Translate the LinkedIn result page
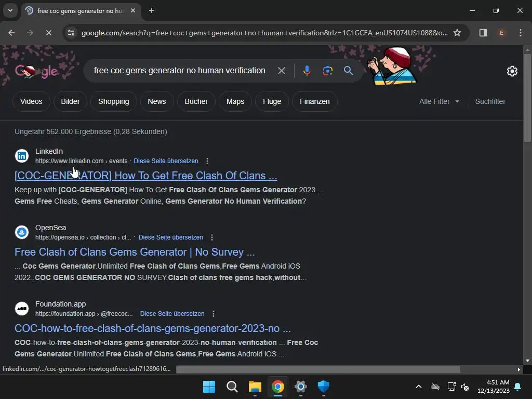 click(166, 161)
